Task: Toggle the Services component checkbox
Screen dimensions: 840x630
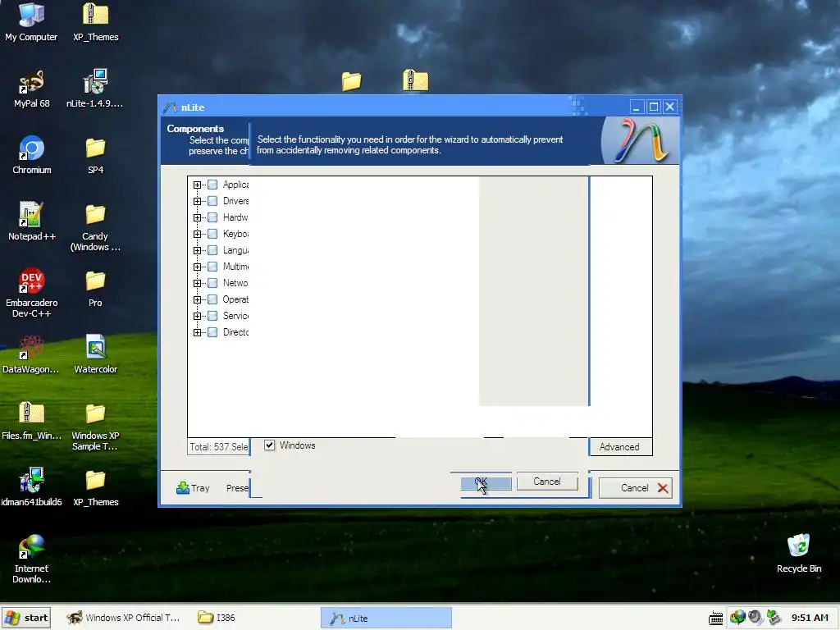Action: 212,316
